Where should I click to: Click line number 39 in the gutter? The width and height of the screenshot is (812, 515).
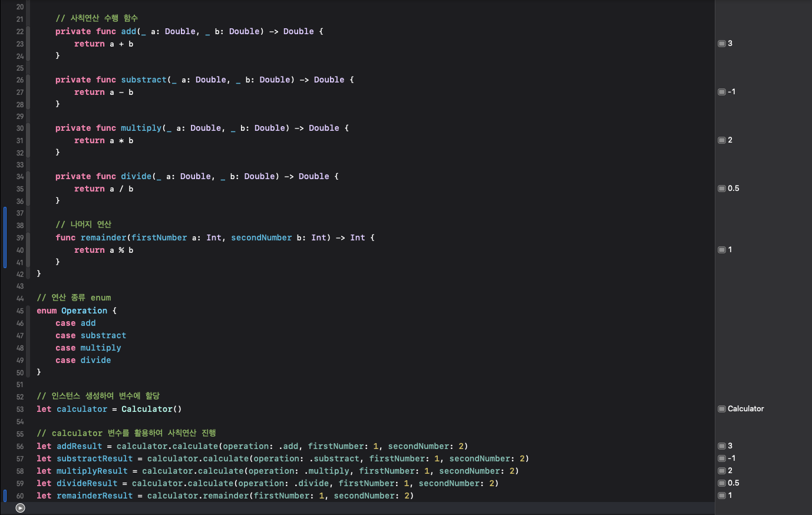coord(20,238)
